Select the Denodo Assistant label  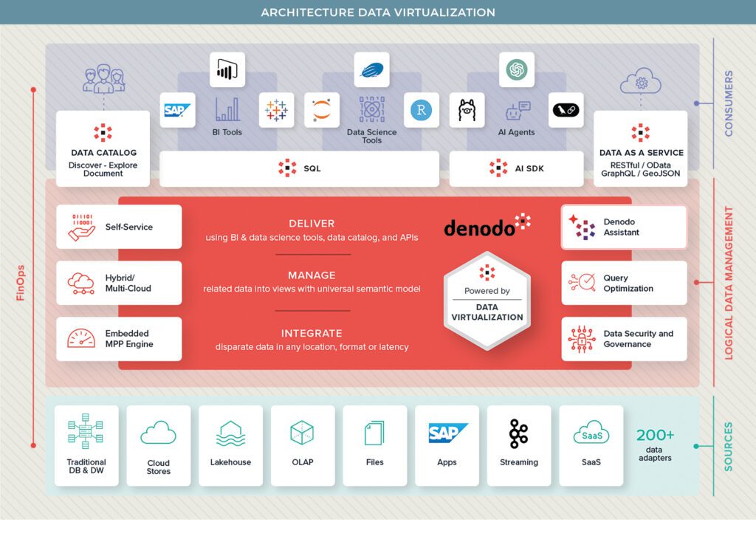pos(621,227)
